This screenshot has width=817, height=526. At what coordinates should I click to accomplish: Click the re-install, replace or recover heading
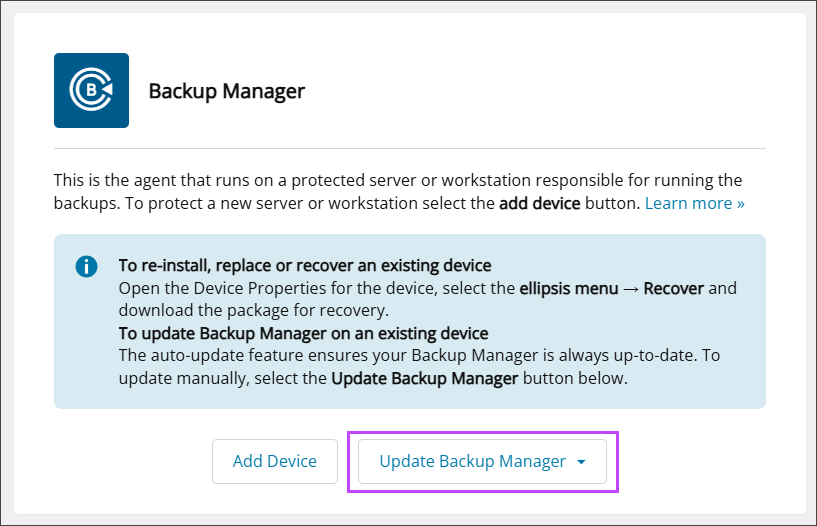[305, 265]
